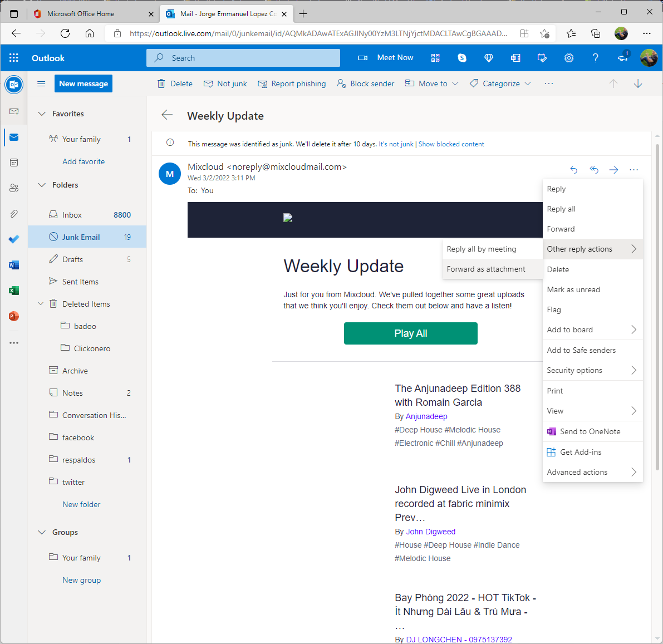Click the Outlook search box

tap(243, 58)
